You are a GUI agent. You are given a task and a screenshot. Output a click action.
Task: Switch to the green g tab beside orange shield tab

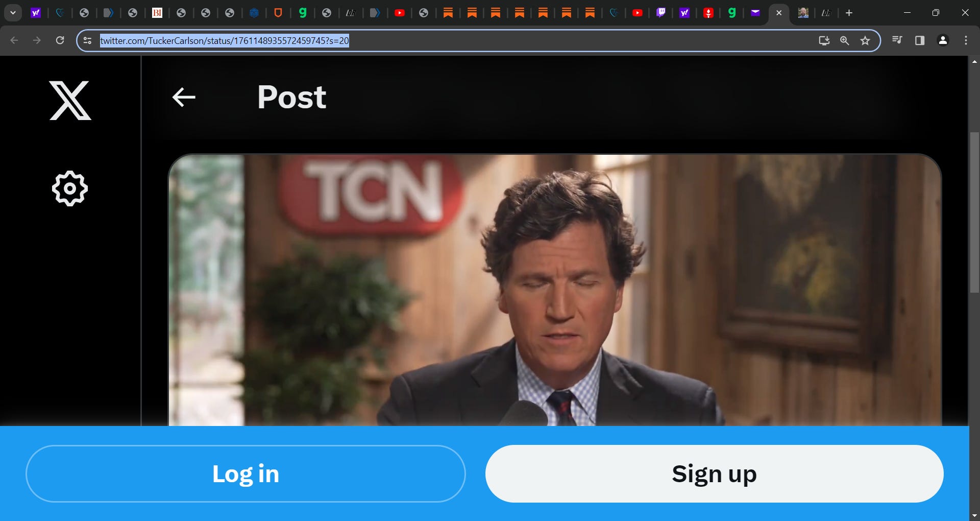point(303,13)
